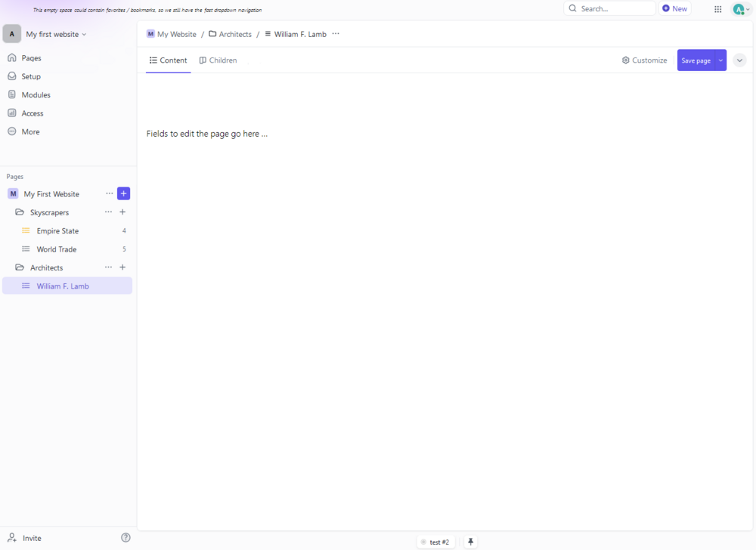Open the My first website workspace dropdown

pos(56,34)
